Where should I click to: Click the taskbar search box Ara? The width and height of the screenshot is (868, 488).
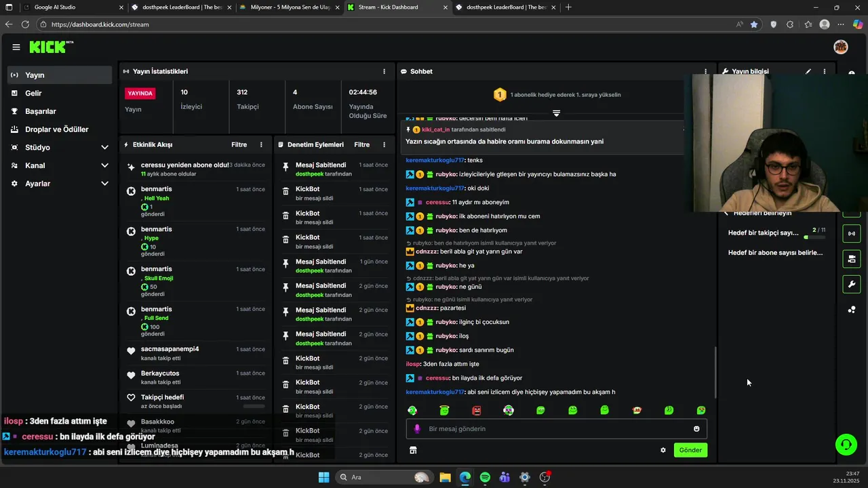pos(385,477)
